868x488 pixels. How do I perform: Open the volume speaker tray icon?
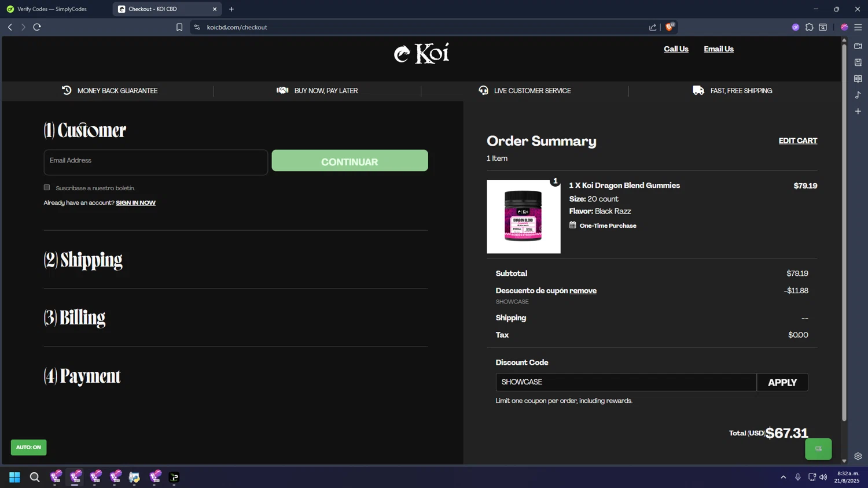823,477
